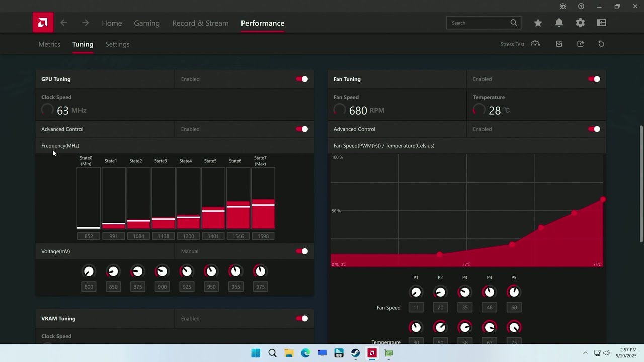The width and height of the screenshot is (644, 362).
Task: Open favorites with the star icon
Action: click(x=538, y=23)
